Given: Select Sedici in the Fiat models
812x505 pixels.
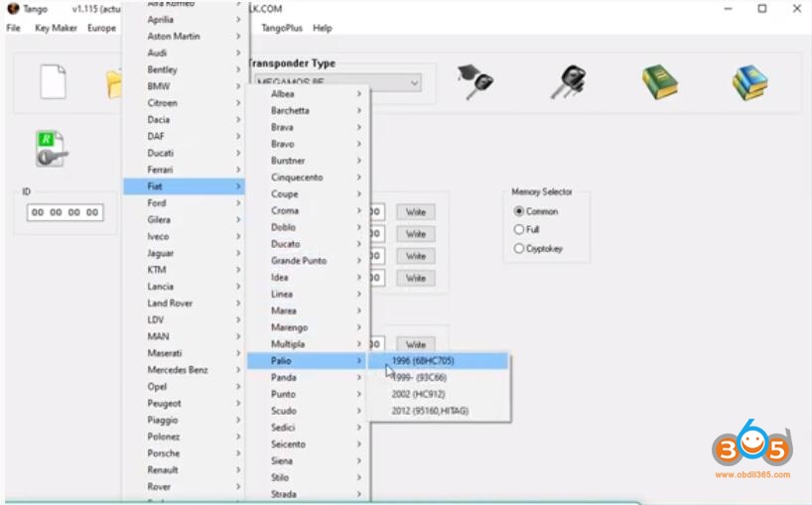Looking at the screenshot, I should (308, 428).
